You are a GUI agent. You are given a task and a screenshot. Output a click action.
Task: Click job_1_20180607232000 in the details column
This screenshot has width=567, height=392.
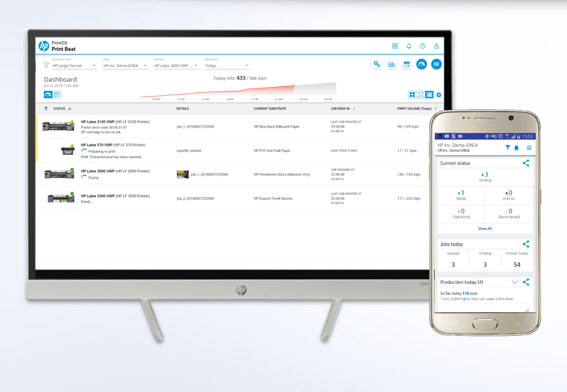pyautogui.click(x=195, y=126)
